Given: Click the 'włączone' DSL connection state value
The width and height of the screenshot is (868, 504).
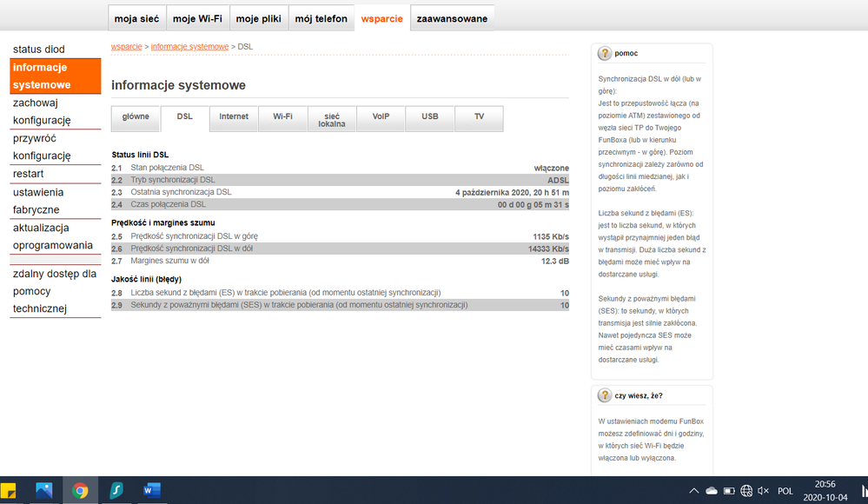Looking at the screenshot, I should [x=552, y=168].
